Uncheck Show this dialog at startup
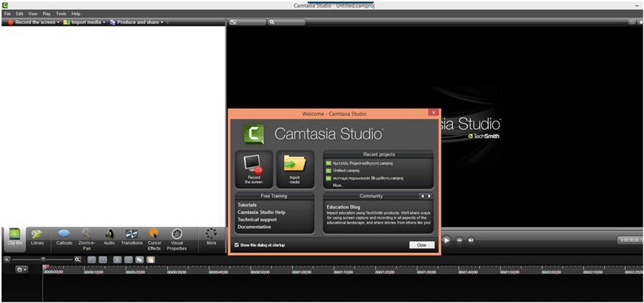The width and height of the screenshot is (644, 303). [236, 245]
